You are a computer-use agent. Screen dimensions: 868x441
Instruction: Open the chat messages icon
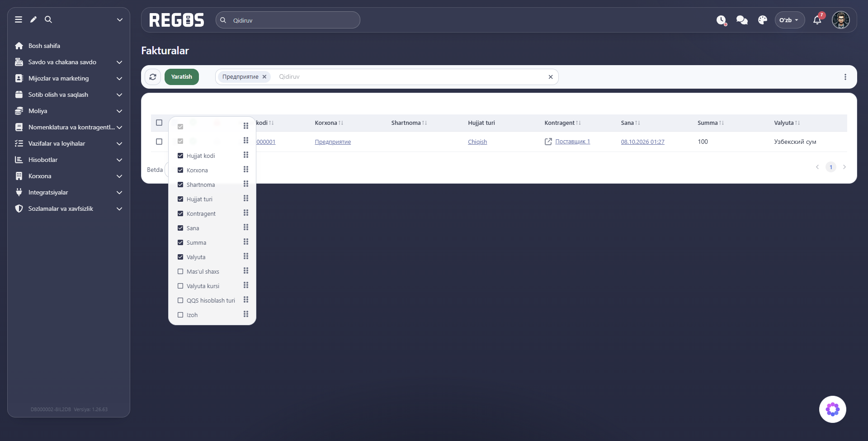(x=742, y=20)
